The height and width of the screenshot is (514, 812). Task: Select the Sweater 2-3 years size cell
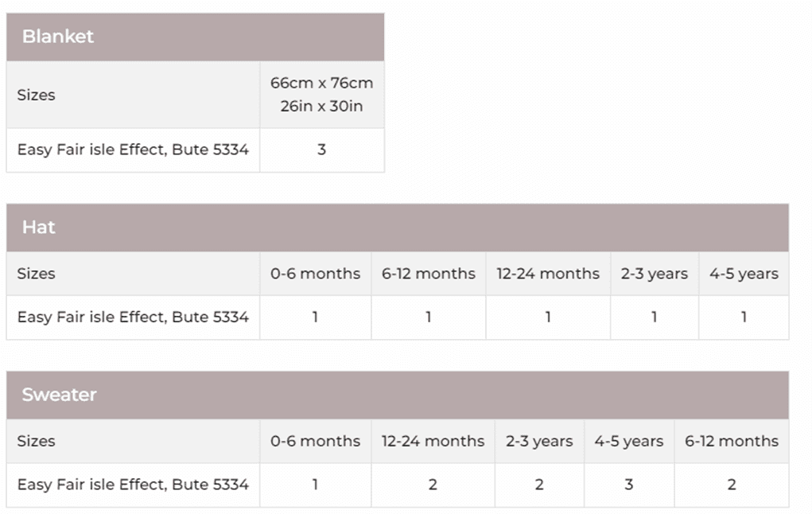(539, 441)
